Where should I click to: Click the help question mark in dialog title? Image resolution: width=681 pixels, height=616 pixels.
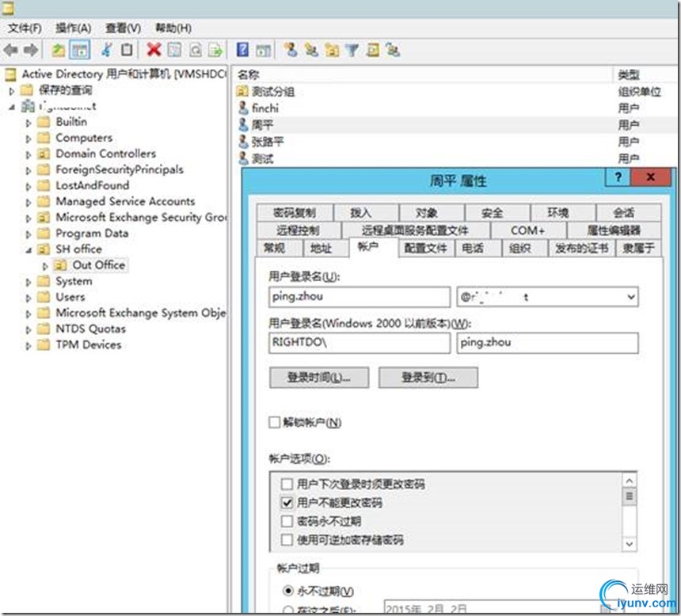[x=618, y=177]
